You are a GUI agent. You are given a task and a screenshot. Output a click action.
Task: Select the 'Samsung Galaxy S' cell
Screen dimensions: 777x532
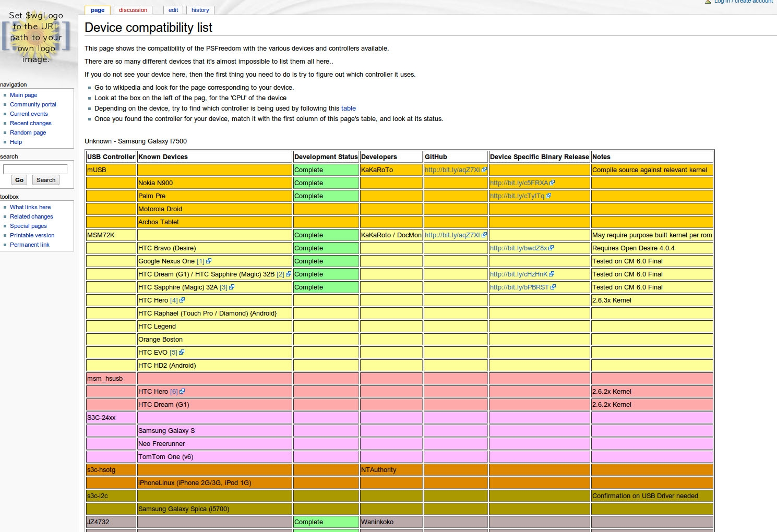tap(214, 431)
